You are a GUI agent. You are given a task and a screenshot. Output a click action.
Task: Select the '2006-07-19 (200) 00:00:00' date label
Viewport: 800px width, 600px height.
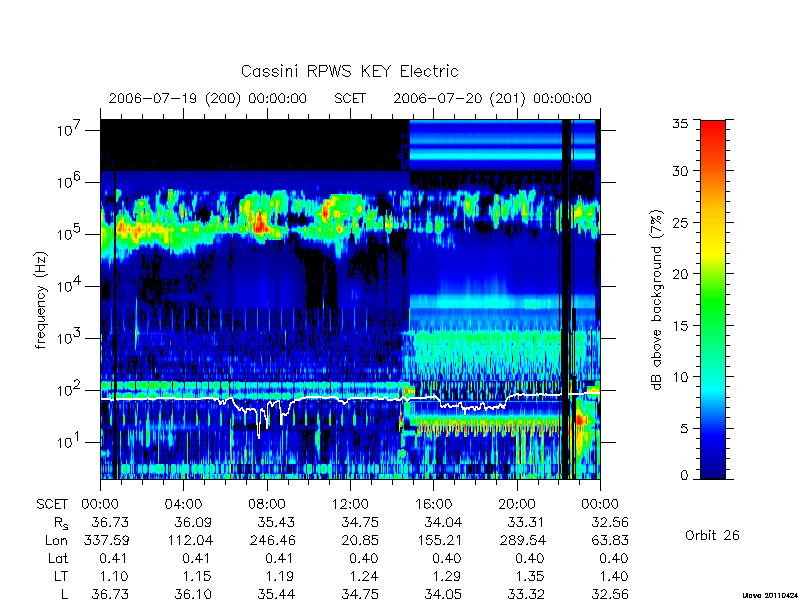(208, 98)
